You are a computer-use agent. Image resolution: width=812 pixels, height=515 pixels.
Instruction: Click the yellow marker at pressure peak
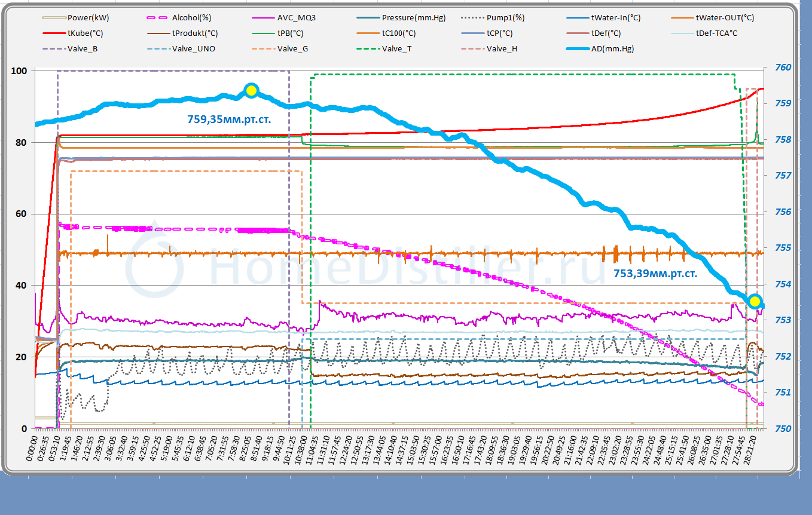click(251, 90)
